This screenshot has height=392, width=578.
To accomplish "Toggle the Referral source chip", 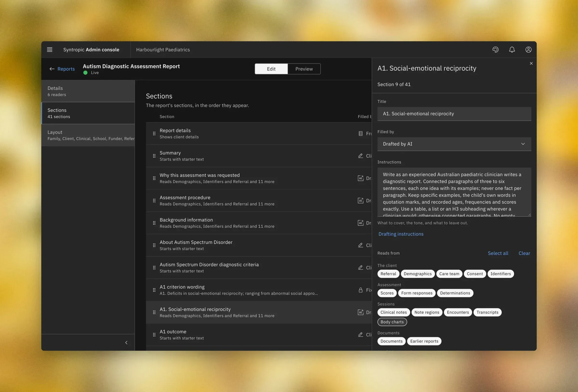I will point(388,274).
